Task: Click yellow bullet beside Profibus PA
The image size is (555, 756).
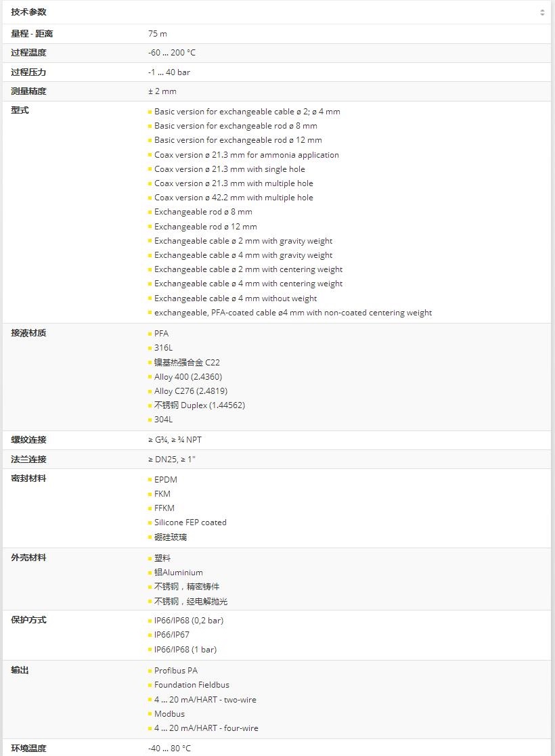Action: (150, 671)
